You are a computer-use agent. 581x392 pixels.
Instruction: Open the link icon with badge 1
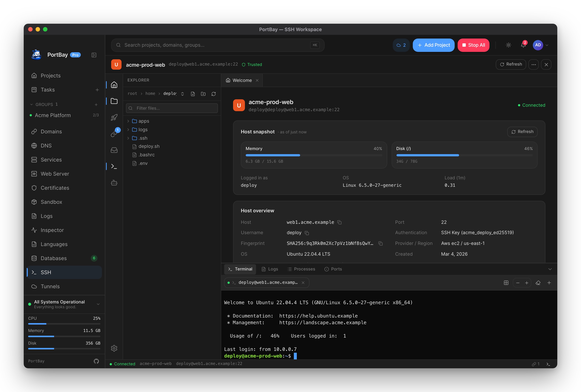[114, 134]
